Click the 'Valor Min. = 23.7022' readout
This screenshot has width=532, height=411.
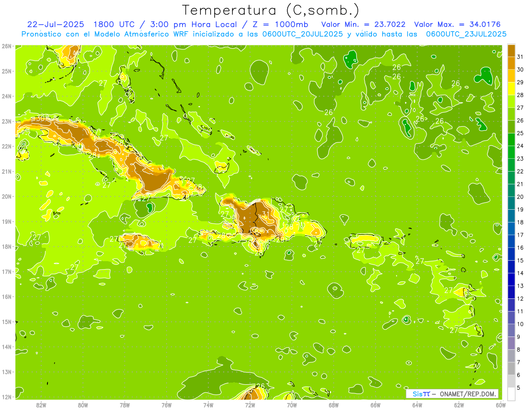(363, 24)
